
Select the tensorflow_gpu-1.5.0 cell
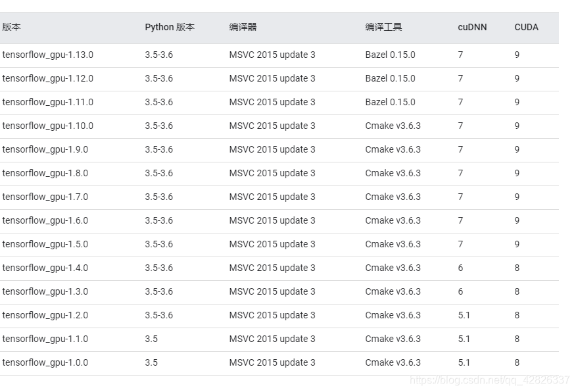click(x=45, y=244)
